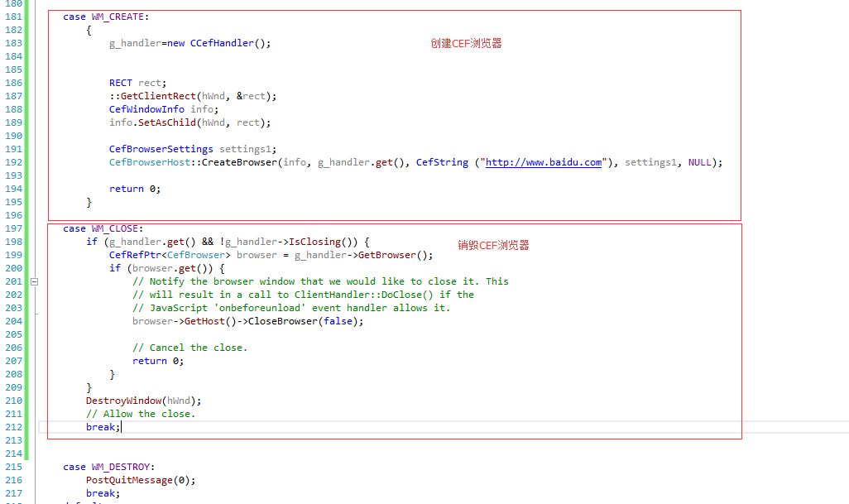Click the IsClosing method call

point(314,242)
